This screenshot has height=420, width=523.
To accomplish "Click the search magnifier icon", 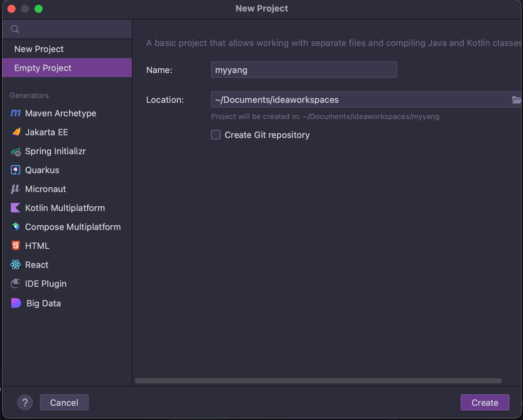I will pos(15,29).
